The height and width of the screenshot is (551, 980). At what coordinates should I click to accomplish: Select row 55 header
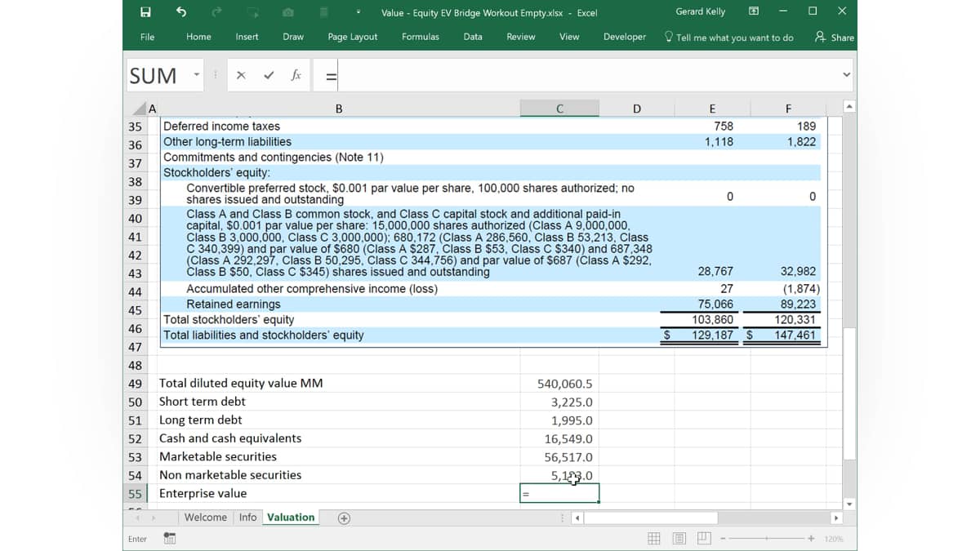click(x=136, y=493)
